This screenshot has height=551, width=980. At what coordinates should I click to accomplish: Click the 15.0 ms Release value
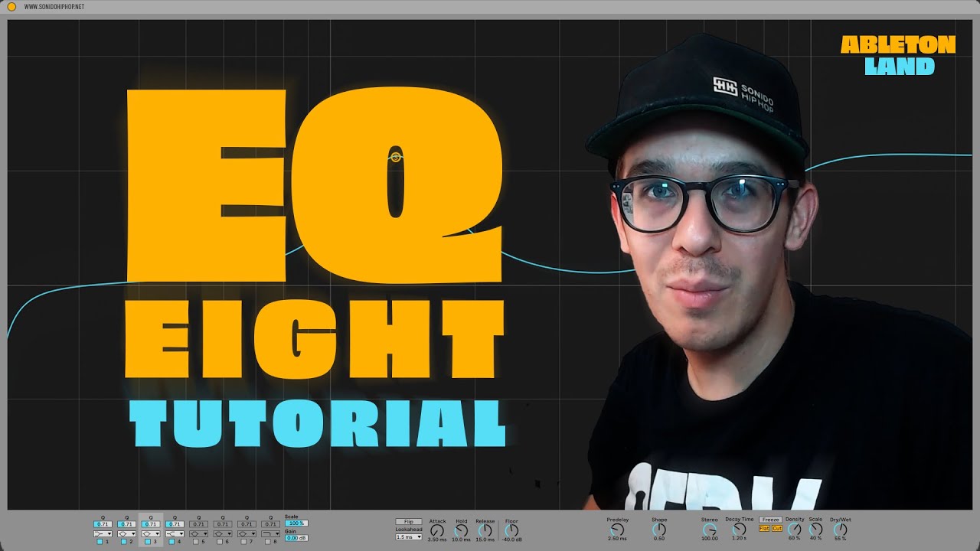click(x=485, y=540)
